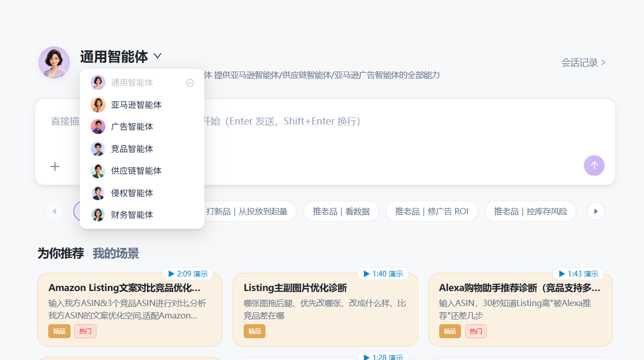Open the Amazon Listing文案对比竞品优化 card title

[124, 288]
